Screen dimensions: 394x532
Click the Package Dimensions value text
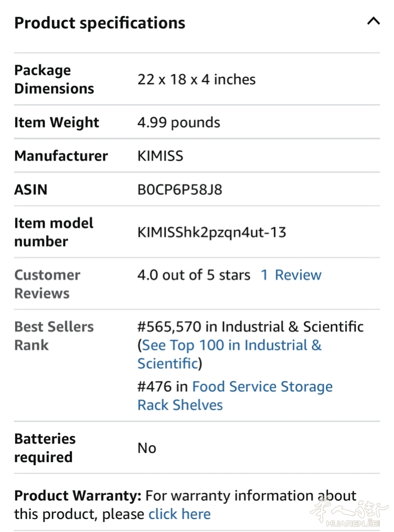(x=196, y=79)
